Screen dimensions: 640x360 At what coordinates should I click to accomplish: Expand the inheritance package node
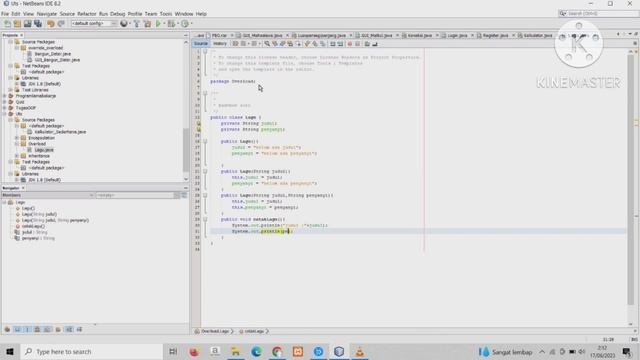pyautogui.click(x=17, y=156)
